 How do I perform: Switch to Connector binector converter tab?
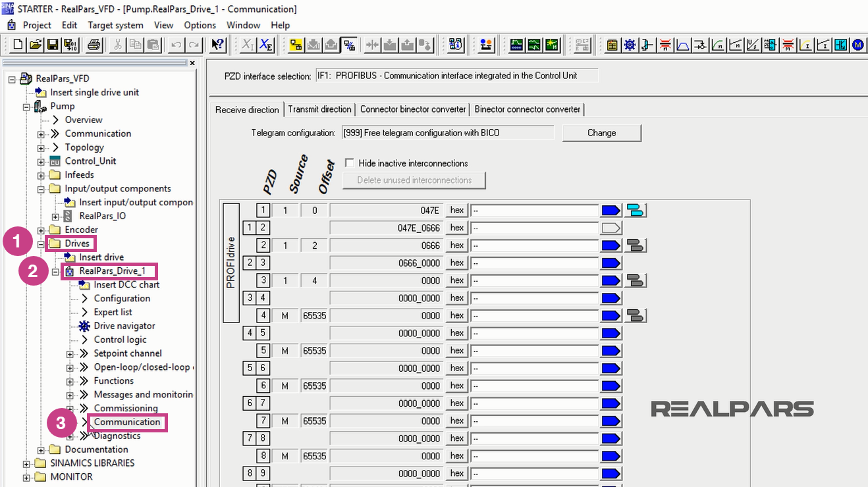click(x=413, y=109)
